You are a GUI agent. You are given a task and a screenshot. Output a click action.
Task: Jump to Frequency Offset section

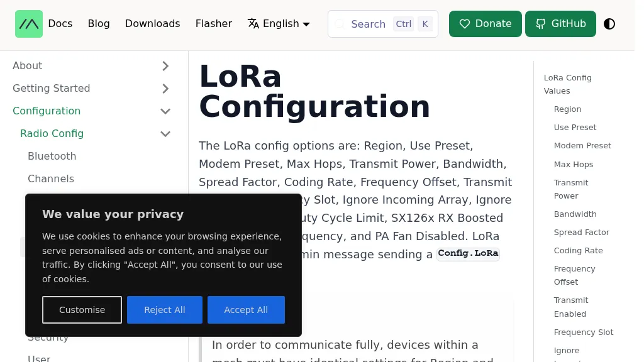click(x=574, y=275)
